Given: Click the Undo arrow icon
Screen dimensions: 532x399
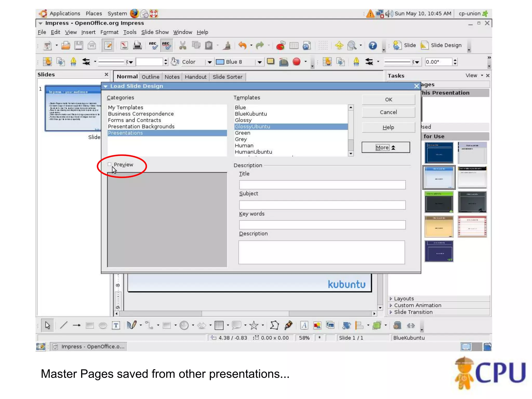Looking at the screenshot, I should tap(242, 45).
